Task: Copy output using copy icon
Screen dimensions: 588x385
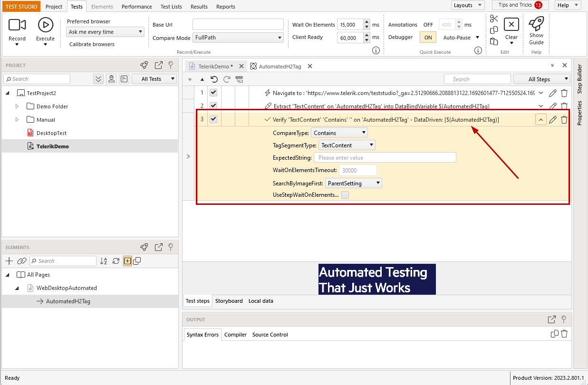Action: (x=554, y=334)
